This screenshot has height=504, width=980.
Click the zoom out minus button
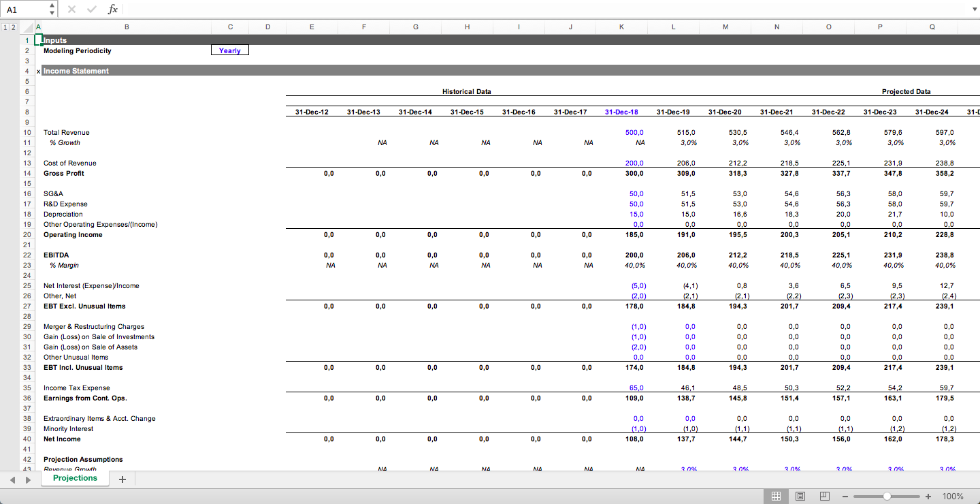coord(845,497)
